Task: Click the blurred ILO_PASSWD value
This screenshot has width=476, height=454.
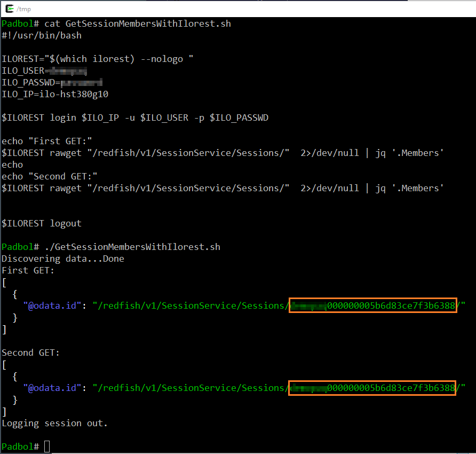Action: pos(81,82)
